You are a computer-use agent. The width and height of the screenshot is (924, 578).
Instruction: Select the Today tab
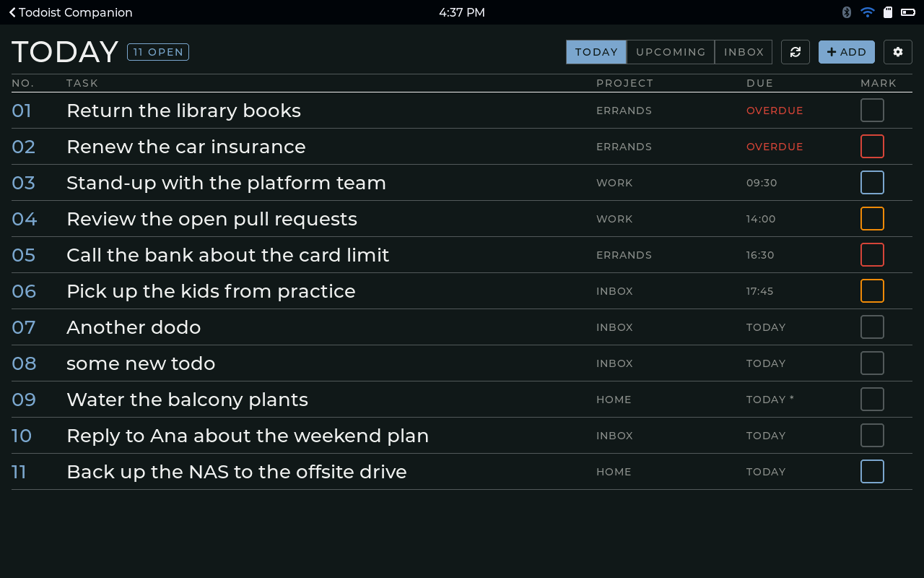[x=596, y=52]
